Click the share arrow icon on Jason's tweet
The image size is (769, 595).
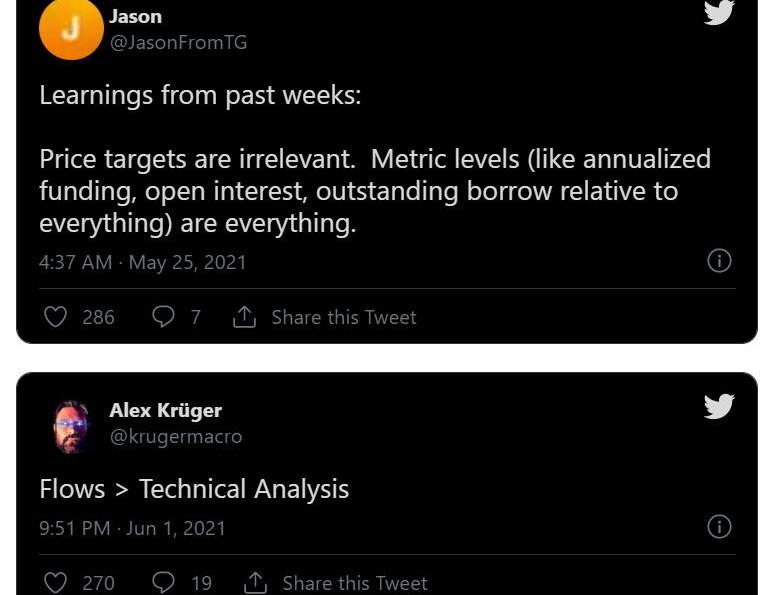(x=244, y=317)
